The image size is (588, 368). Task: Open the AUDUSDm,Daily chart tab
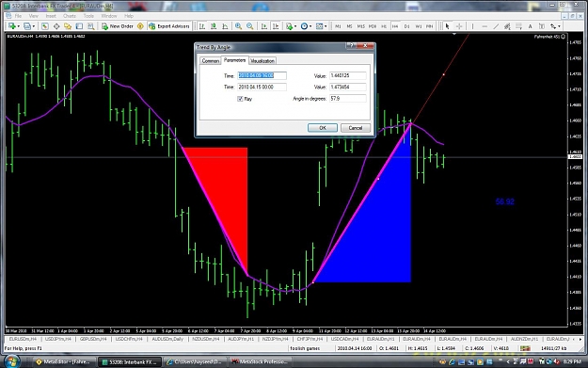[x=167, y=339]
